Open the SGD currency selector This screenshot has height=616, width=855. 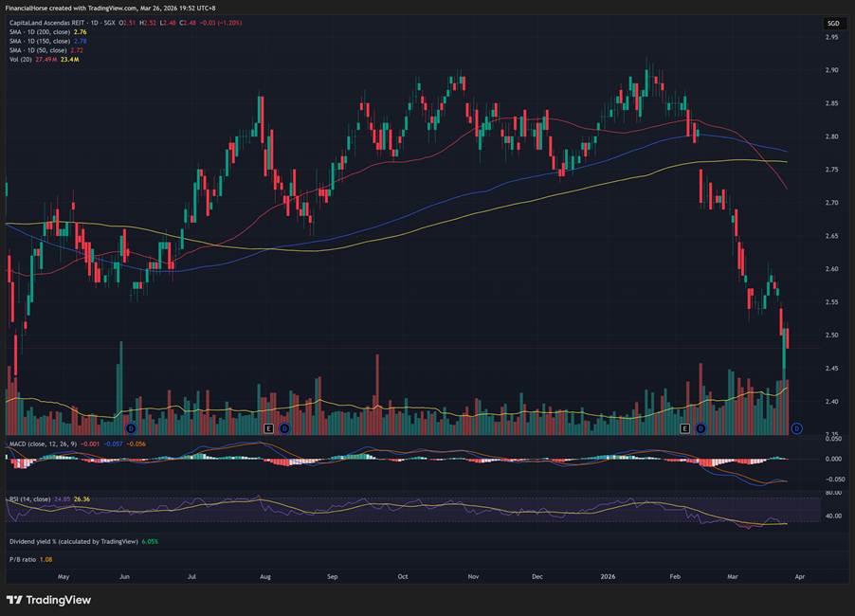(x=832, y=24)
